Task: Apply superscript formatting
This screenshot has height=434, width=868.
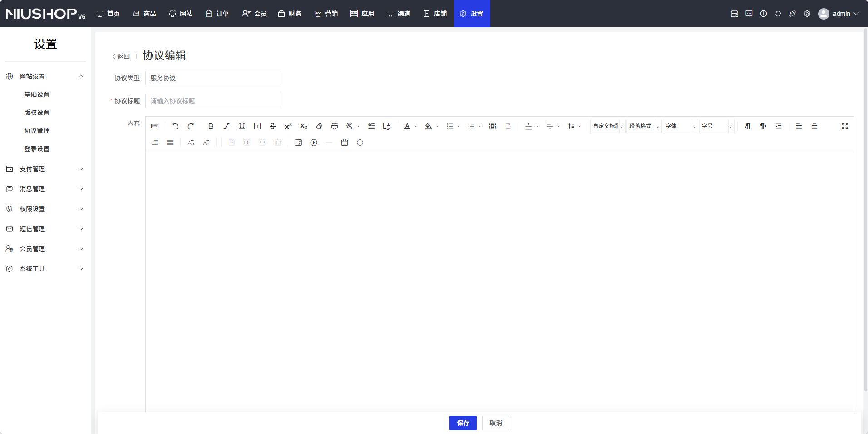Action: coord(288,126)
